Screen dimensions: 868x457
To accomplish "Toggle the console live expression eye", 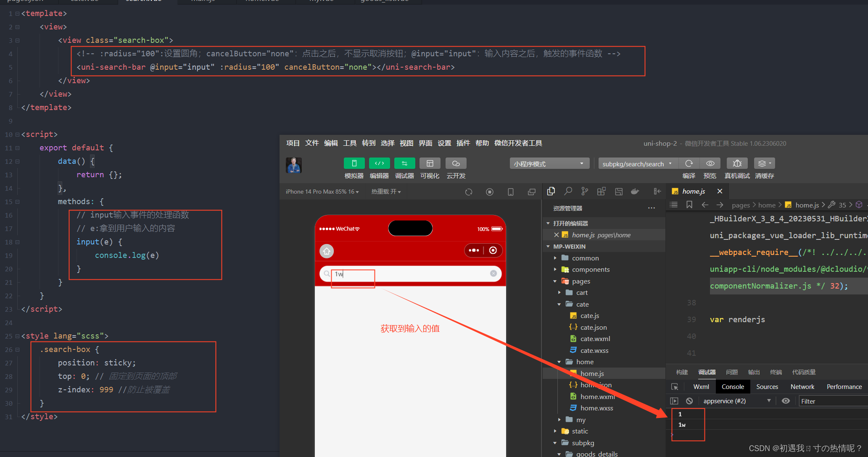I will pyautogui.click(x=786, y=401).
